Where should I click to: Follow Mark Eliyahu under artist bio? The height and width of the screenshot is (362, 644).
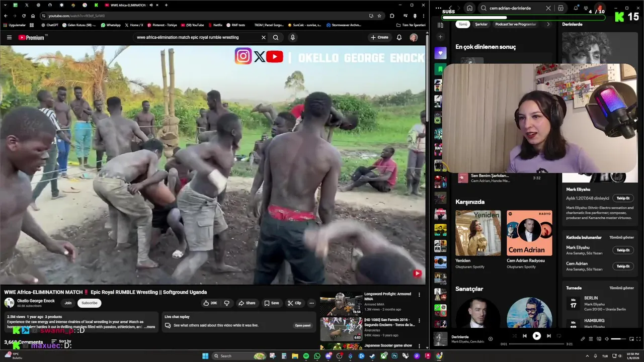(623, 198)
